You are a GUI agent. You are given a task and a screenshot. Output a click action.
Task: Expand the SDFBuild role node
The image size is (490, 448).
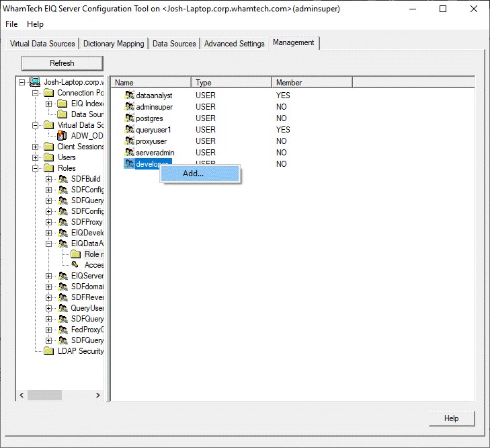49,179
